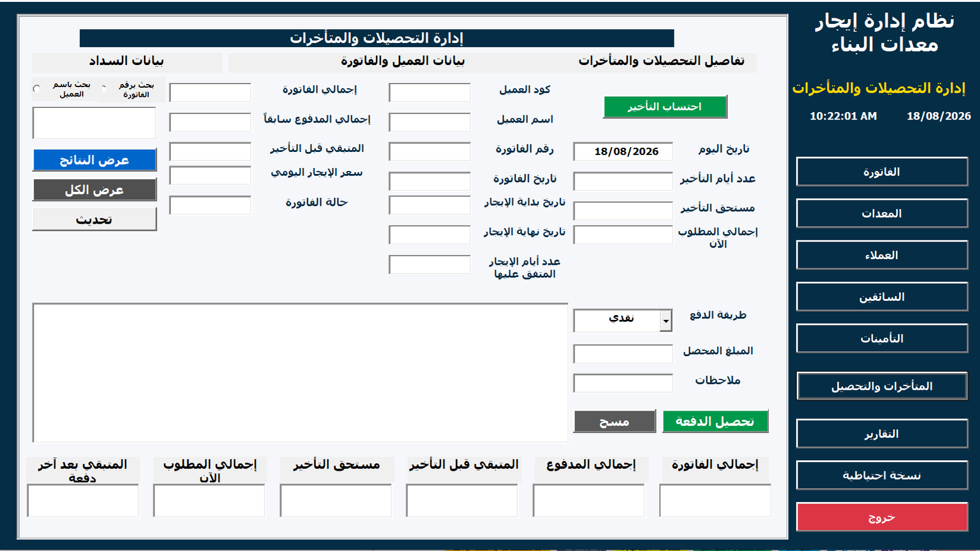The width and height of the screenshot is (980, 551).
Task: Open the التقارير reports section
Action: pyautogui.click(x=882, y=433)
